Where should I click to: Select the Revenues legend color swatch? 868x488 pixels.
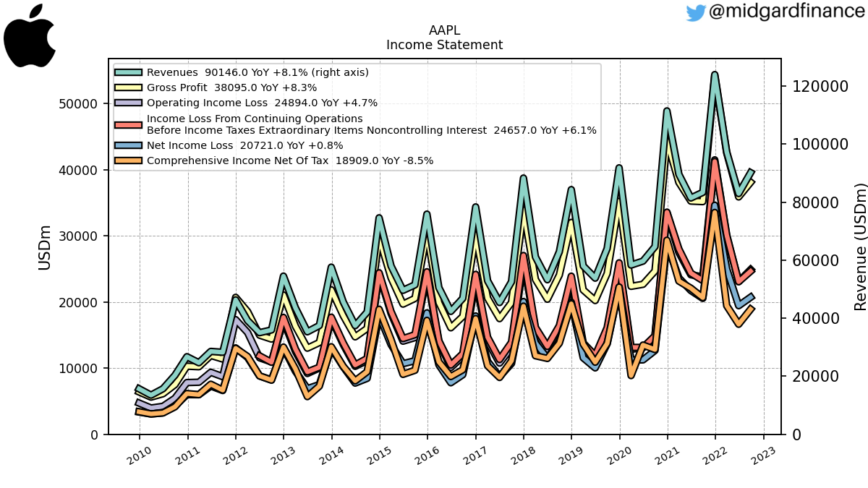[129, 72]
